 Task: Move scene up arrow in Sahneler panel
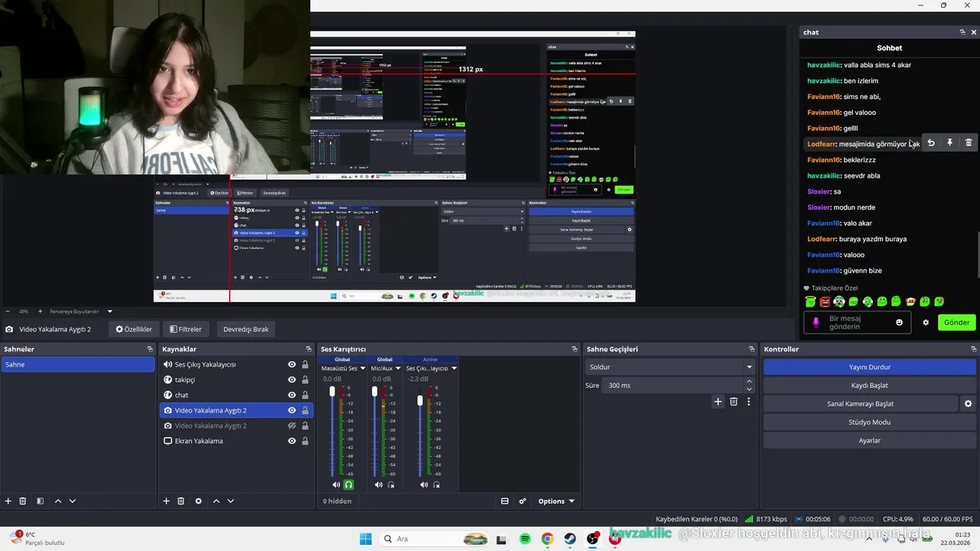tap(58, 501)
